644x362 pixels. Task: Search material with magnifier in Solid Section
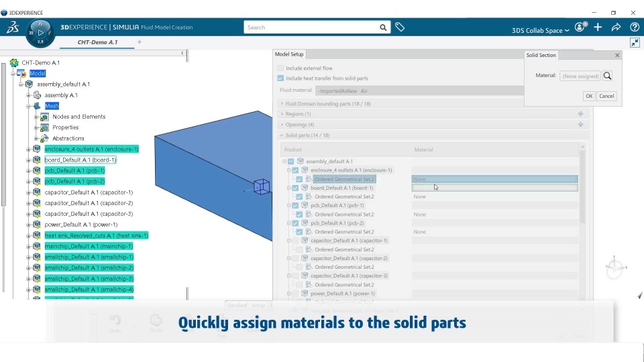pos(608,76)
